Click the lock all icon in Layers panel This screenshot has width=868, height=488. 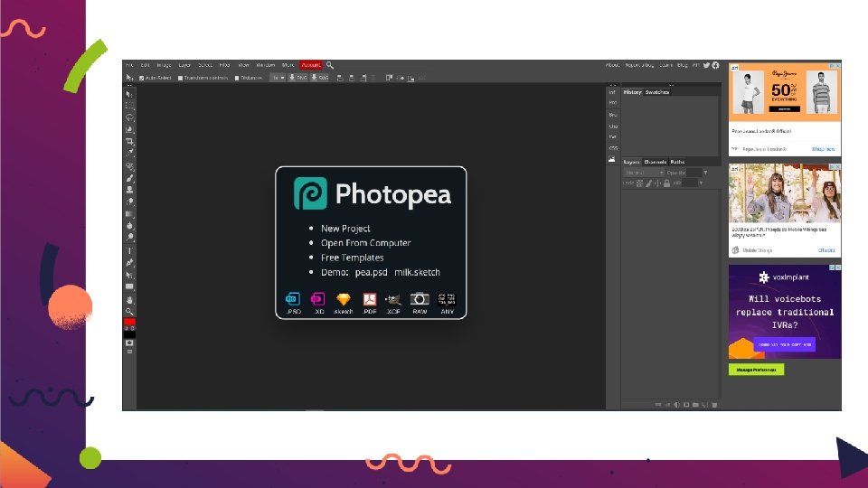point(666,183)
